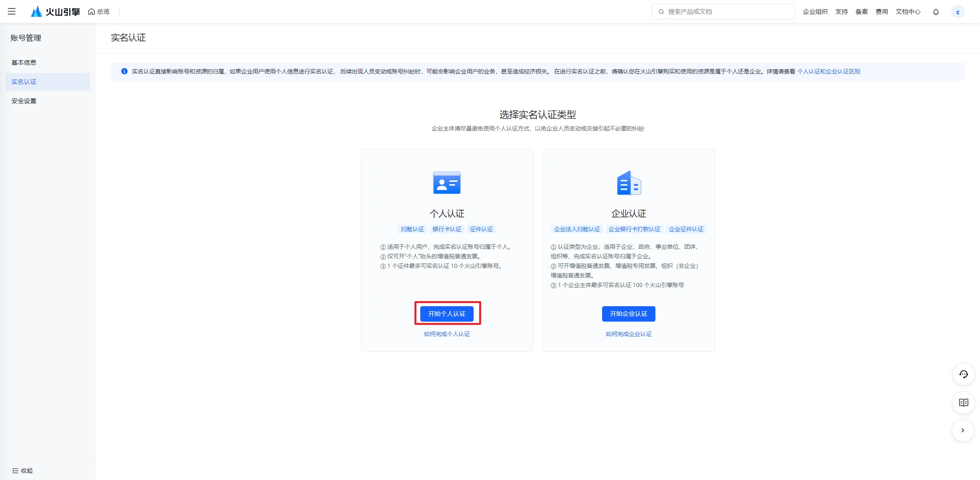980x480 pixels.
Task: Open the notification bell
Action: (x=936, y=12)
